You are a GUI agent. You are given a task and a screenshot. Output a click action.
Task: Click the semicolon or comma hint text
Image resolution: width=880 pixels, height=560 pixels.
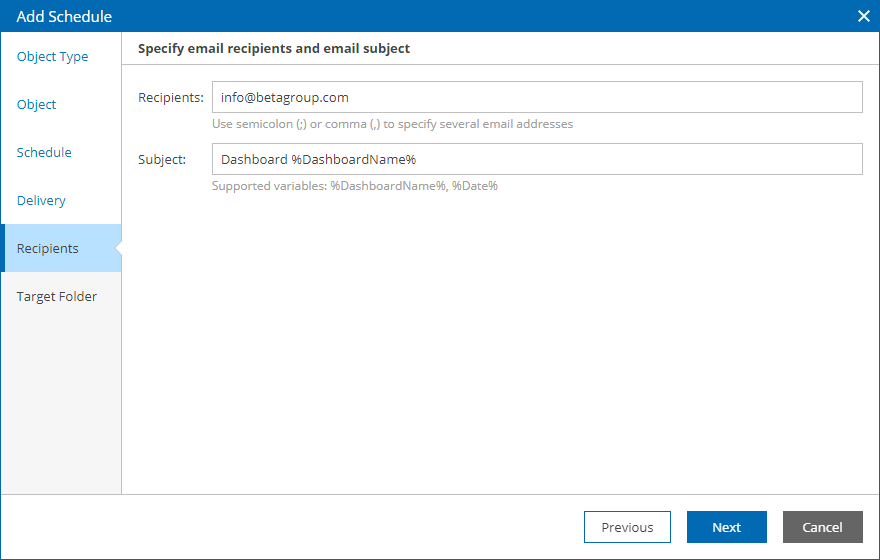[392, 124]
